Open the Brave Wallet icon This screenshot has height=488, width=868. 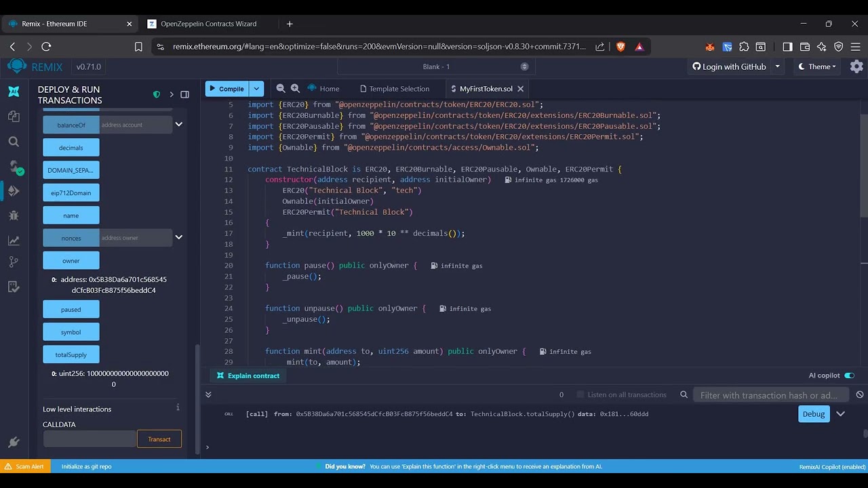(x=805, y=47)
